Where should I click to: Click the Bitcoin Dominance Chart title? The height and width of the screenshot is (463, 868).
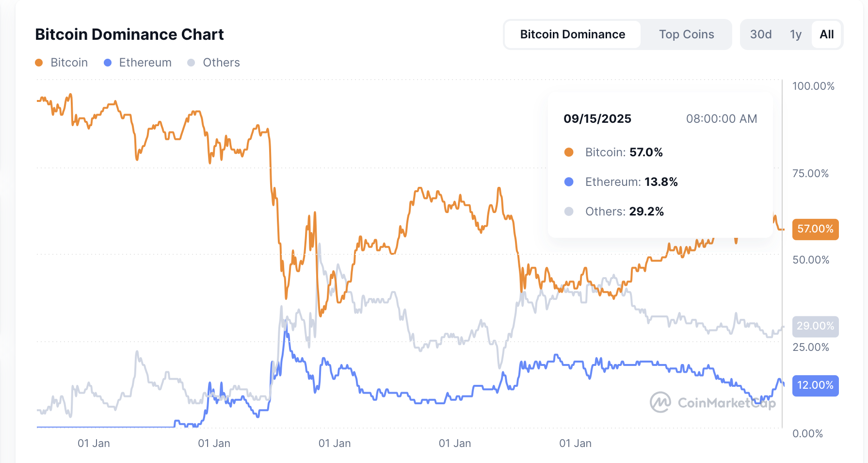tap(129, 34)
